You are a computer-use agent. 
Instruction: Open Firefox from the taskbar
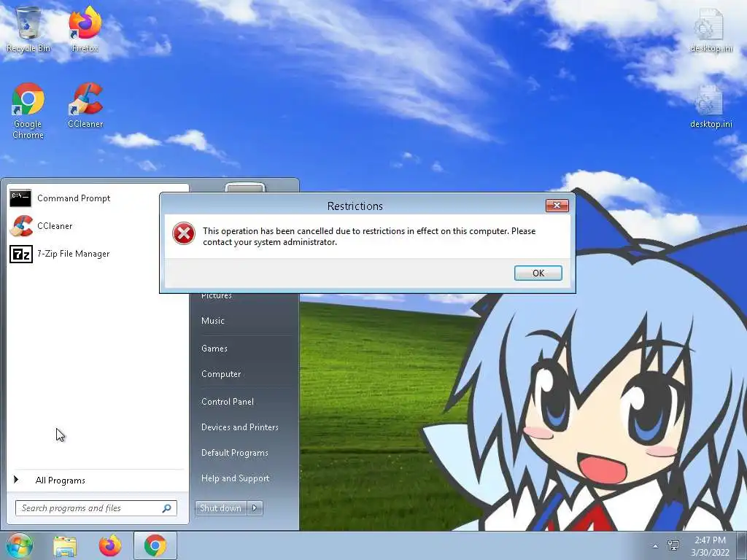coord(110,545)
